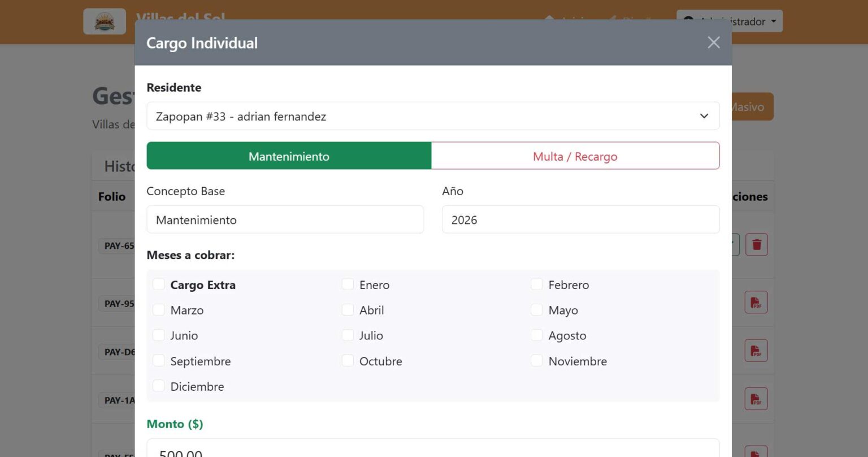Enable the Enero month checkbox
Image resolution: width=868 pixels, height=457 pixels.
[x=348, y=284]
